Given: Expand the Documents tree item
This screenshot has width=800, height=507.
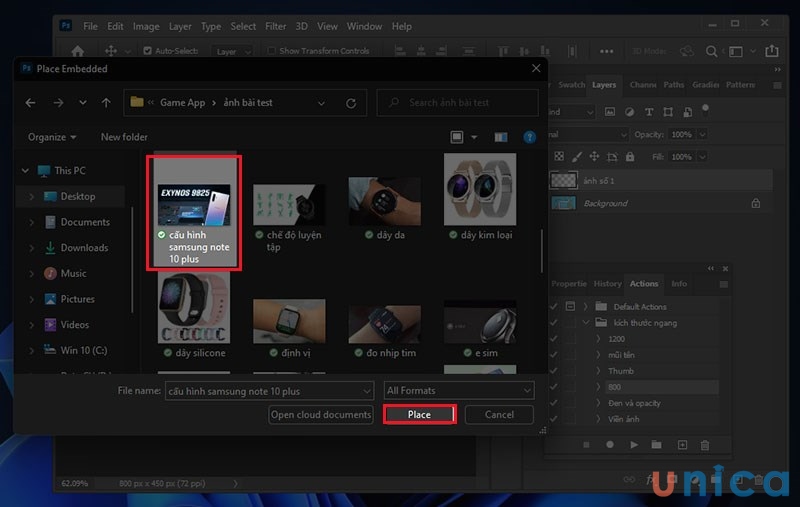Looking at the screenshot, I should [x=32, y=222].
